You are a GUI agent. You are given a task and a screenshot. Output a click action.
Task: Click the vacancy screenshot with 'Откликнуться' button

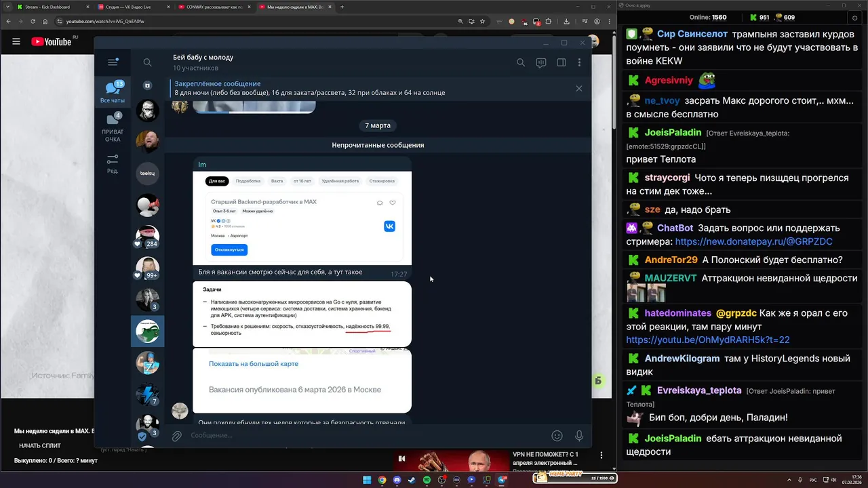(302, 218)
